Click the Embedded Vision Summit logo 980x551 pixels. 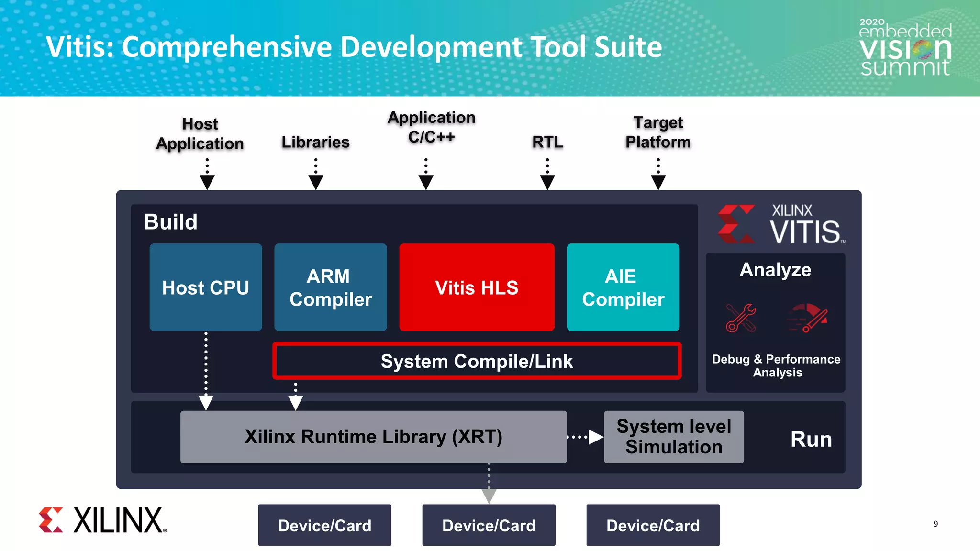pyautogui.click(x=905, y=48)
